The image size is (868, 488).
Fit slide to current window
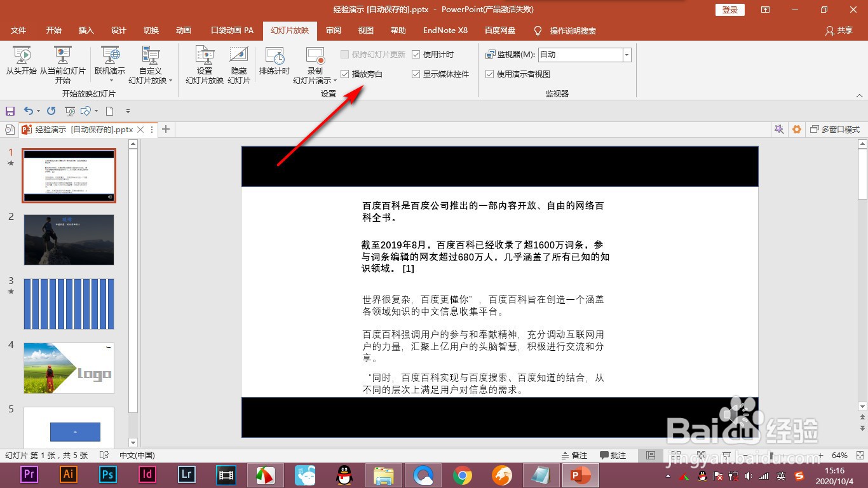(858, 456)
